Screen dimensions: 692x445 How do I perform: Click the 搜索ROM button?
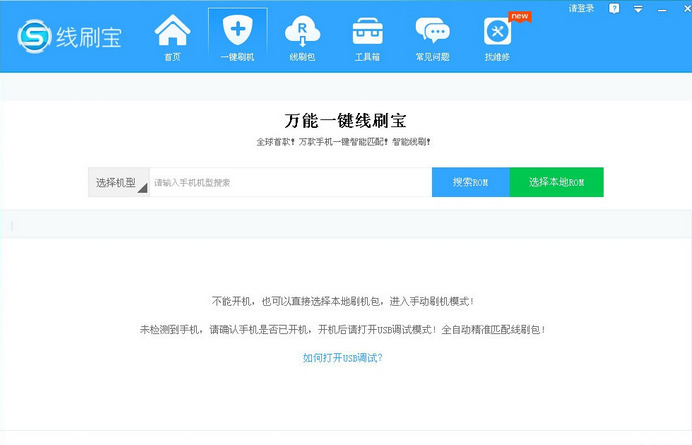pyautogui.click(x=471, y=182)
